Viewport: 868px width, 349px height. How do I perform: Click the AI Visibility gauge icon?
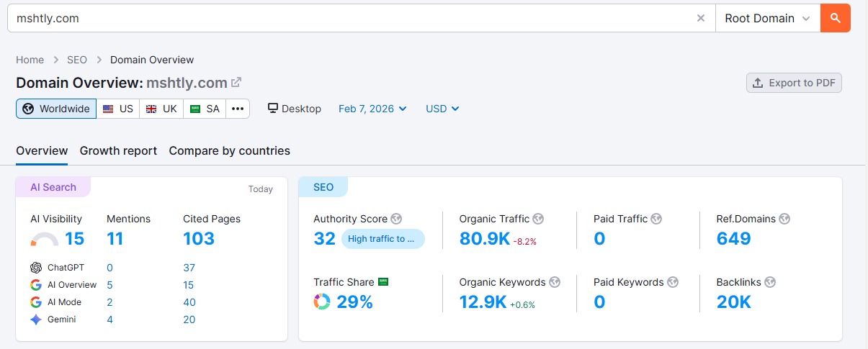click(x=45, y=240)
